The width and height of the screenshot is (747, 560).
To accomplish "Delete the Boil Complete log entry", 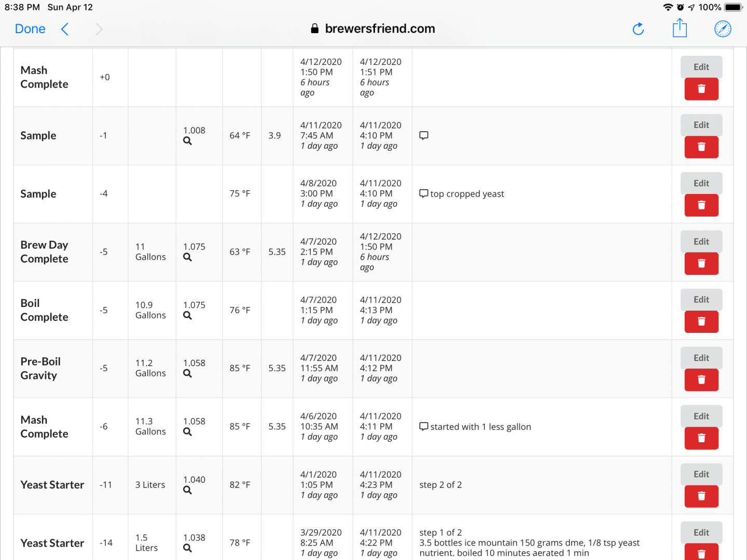I will click(x=701, y=321).
